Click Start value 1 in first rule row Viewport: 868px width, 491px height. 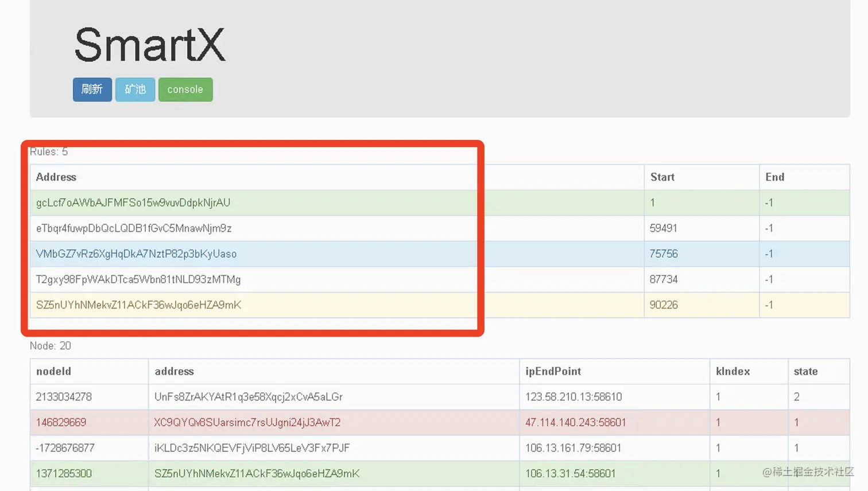653,202
